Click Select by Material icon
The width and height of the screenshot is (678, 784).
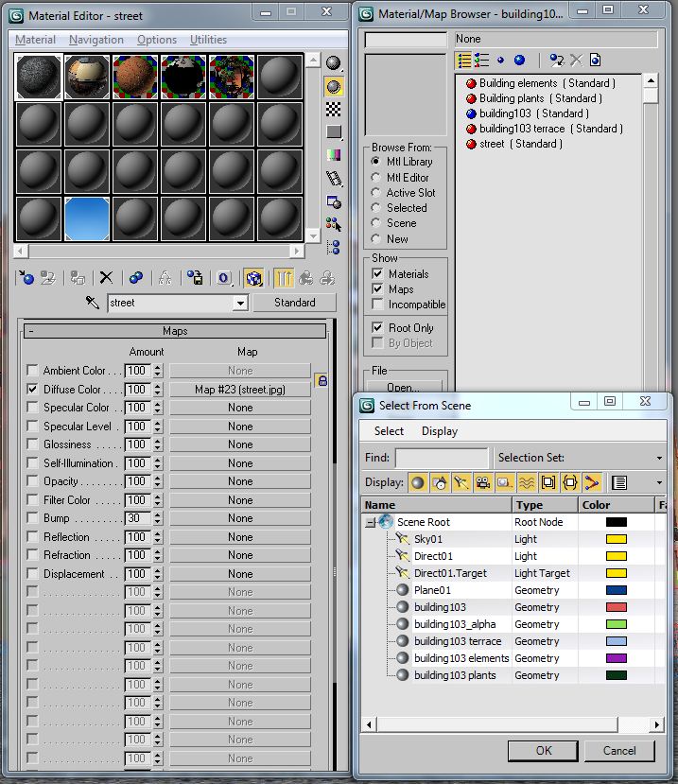click(334, 224)
